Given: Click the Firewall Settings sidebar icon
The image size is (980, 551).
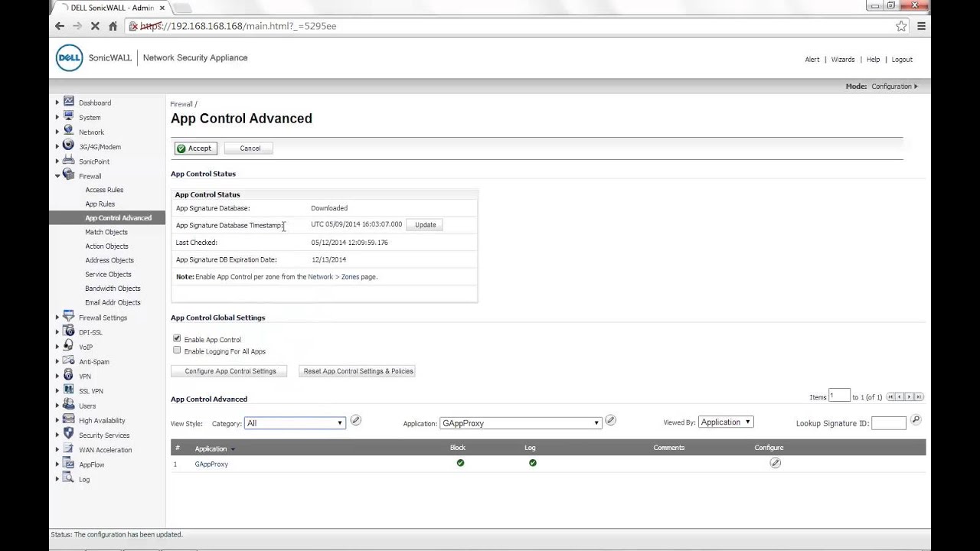Looking at the screenshot, I should [69, 317].
